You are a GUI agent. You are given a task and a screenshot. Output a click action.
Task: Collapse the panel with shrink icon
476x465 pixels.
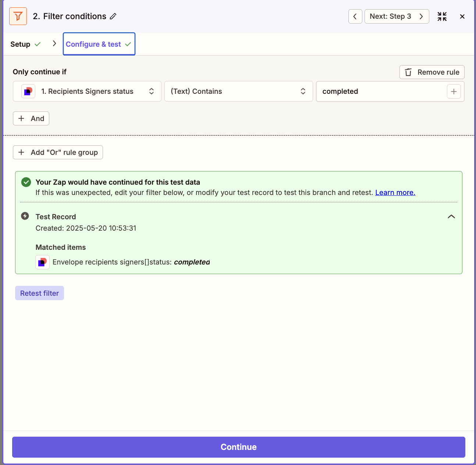click(x=442, y=16)
